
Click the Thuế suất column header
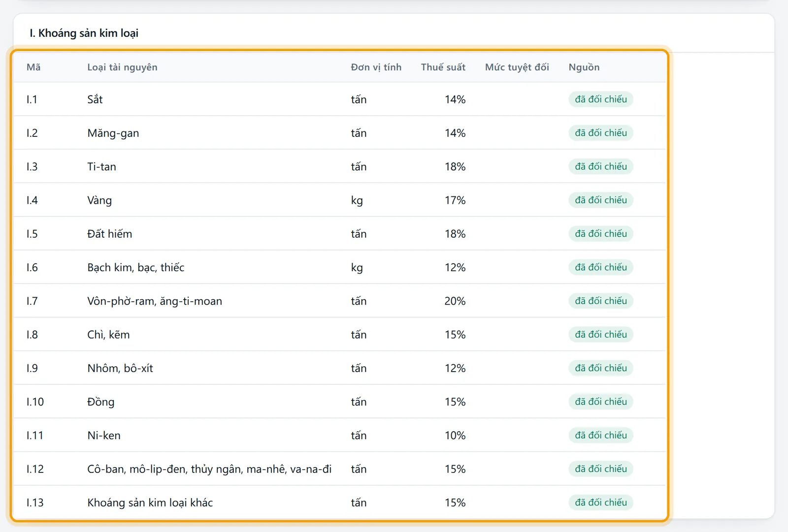click(x=443, y=67)
